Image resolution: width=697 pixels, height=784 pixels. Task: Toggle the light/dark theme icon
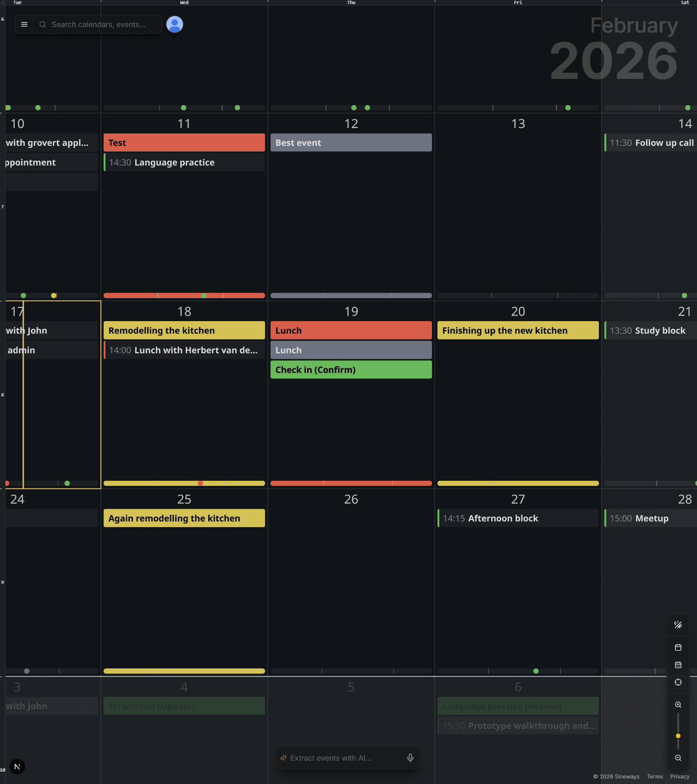[678, 625]
